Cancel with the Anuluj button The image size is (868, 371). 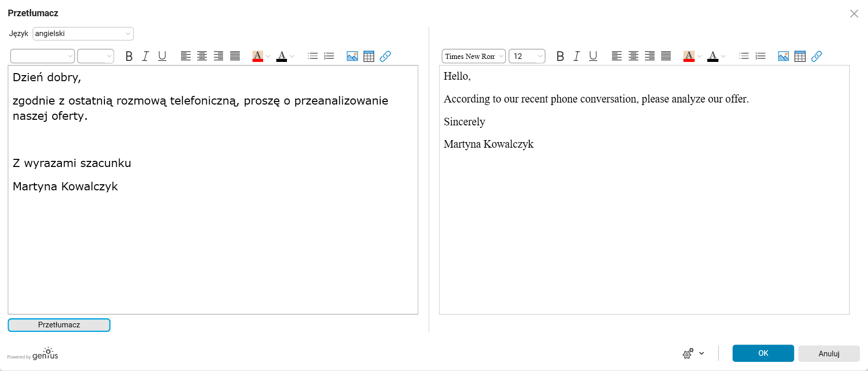click(829, 354)
